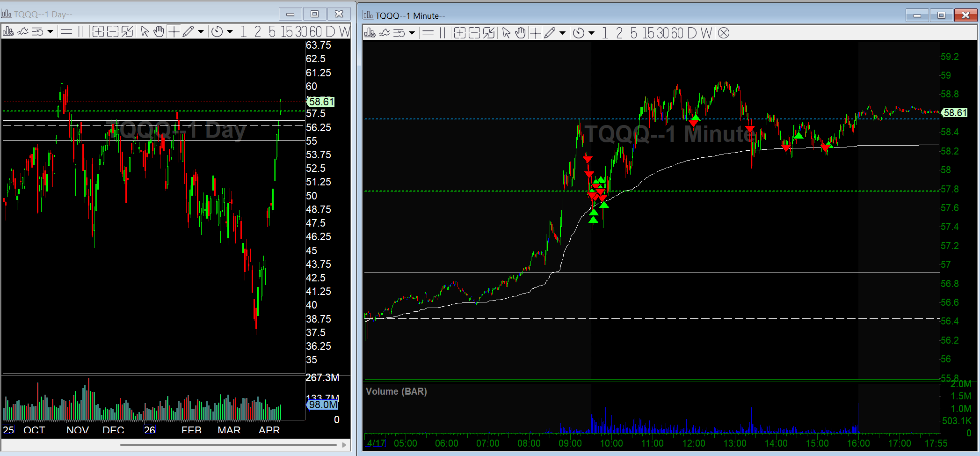Select vertical lines tool in 1 Minute chart
The height and width of the screenshot is (456, 980).
[x=442, y=33]
